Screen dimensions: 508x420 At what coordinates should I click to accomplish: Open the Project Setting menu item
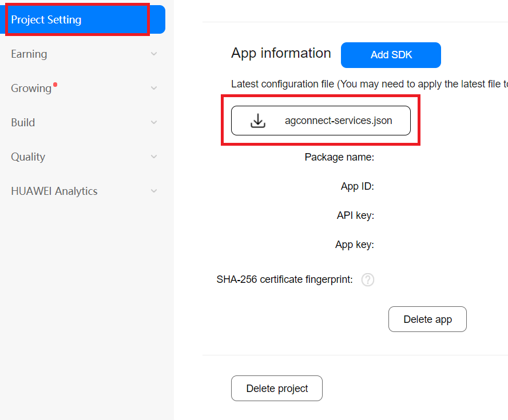pos(46,19)
